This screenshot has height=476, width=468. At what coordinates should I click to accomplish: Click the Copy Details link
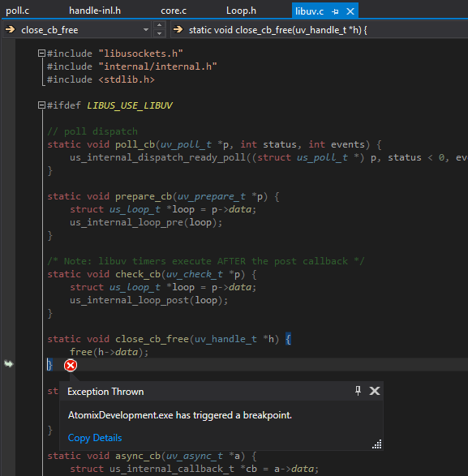95,438
